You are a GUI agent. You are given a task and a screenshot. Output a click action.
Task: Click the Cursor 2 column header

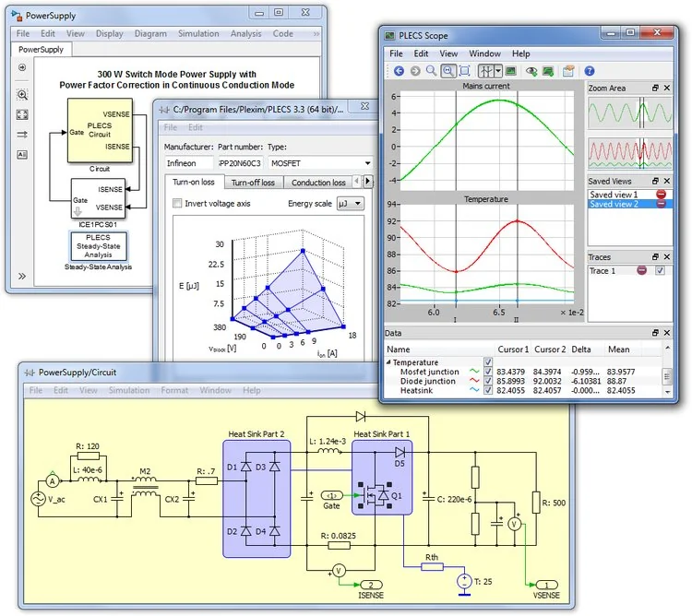[550, 349]
